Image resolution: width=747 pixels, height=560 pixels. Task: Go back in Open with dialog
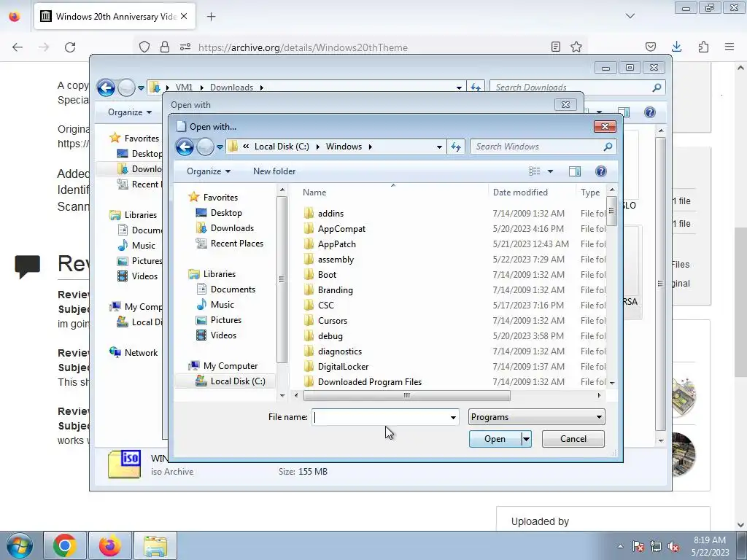(185, 147)
